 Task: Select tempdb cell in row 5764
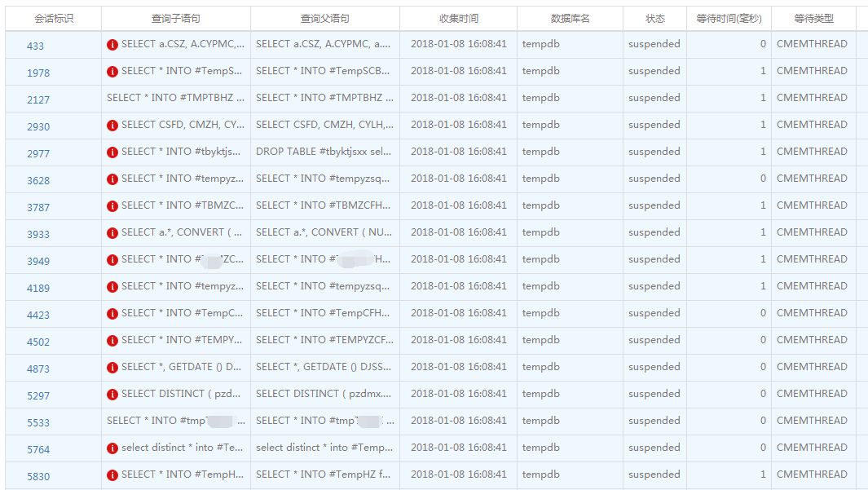(x=541, y=448)
